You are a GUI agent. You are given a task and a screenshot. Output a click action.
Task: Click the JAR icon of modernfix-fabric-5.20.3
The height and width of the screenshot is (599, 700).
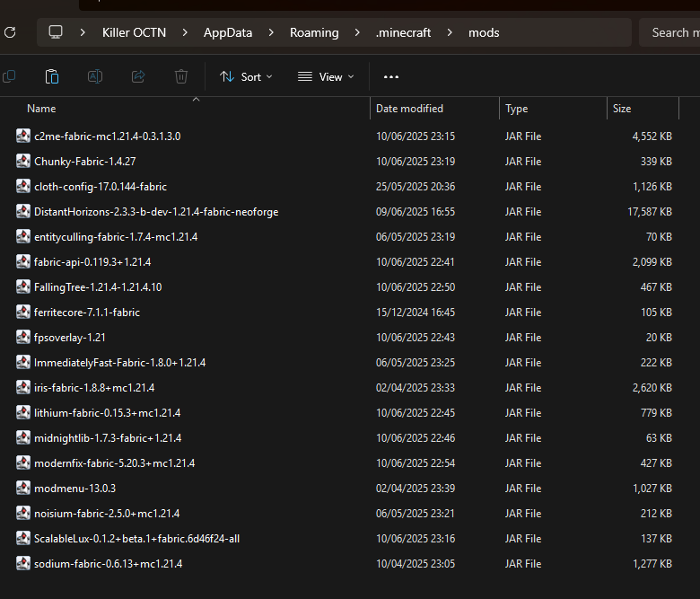coord(23,462)
